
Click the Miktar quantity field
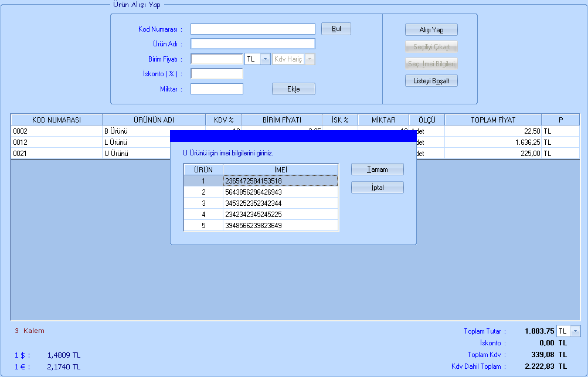[216, 89]
